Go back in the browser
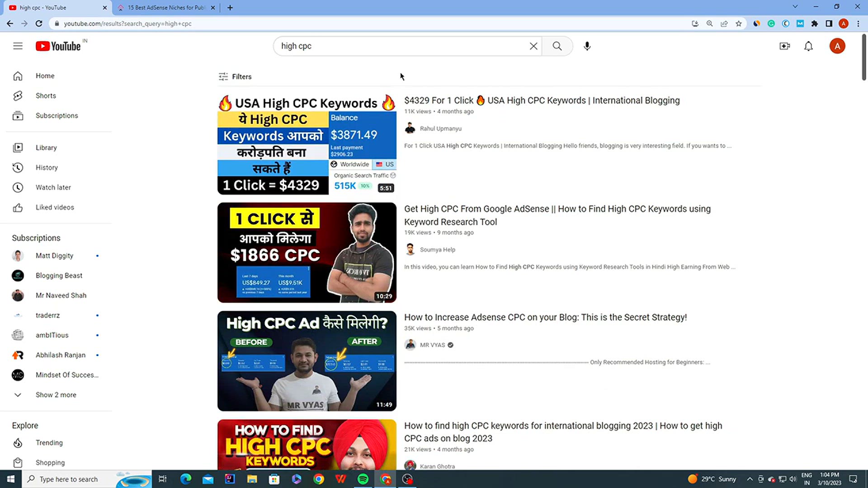The image size is (868, 488). pos(10,23)
